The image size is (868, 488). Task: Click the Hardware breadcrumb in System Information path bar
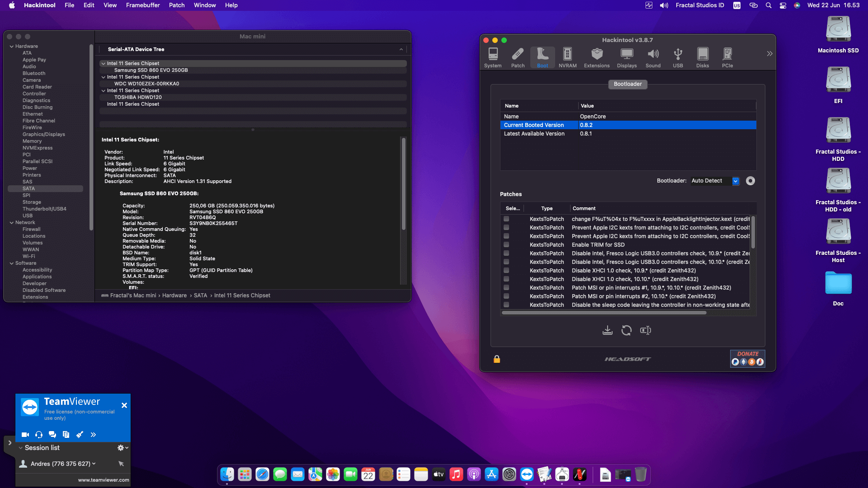coord(175,296)
